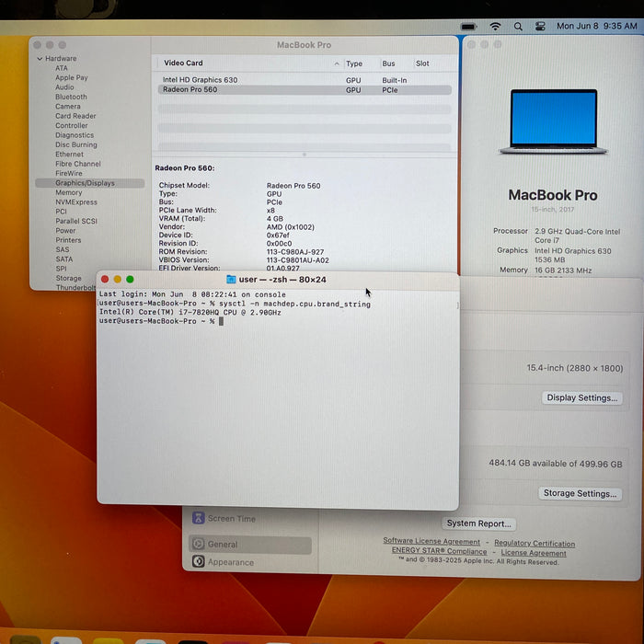Screen dimensions: 644x644
Task: Sort by the Video Card column header
Action: pyautogui.click(x=183, y=63)
